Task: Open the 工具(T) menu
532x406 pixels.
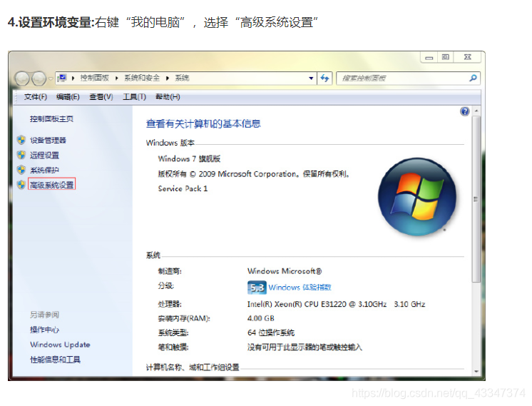Action: (134, 97)
